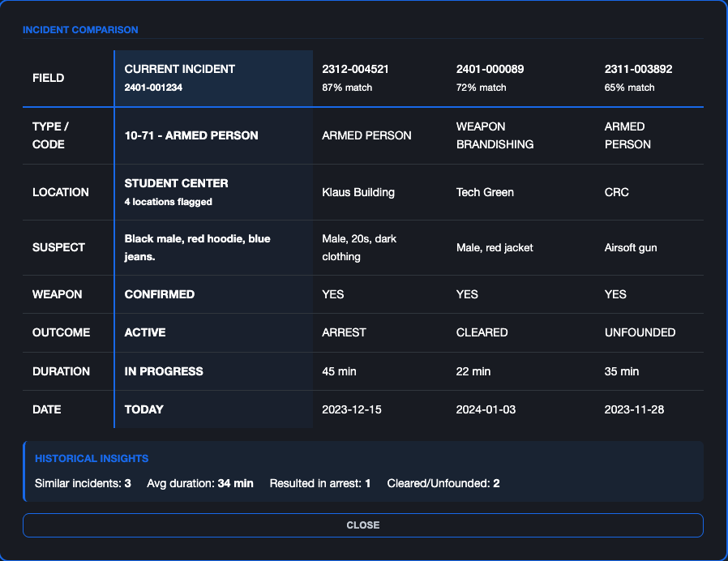Click the Similar incidents: 3 stat

tap(81, 483)
